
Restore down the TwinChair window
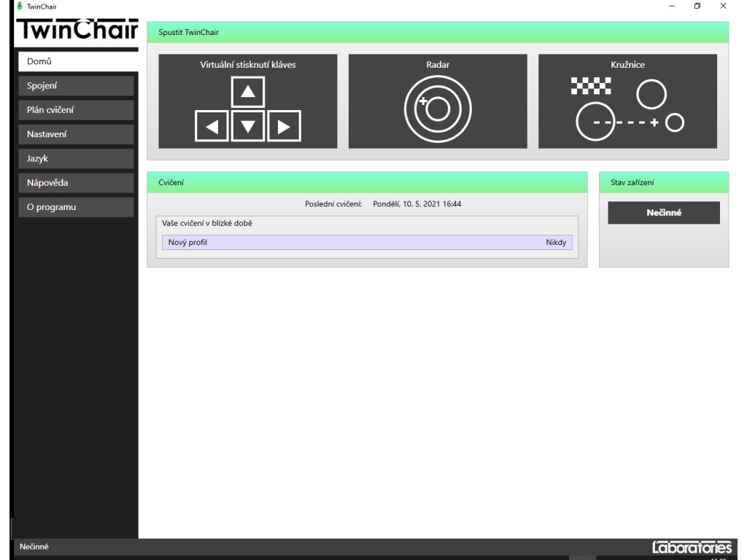coord(697,6)
